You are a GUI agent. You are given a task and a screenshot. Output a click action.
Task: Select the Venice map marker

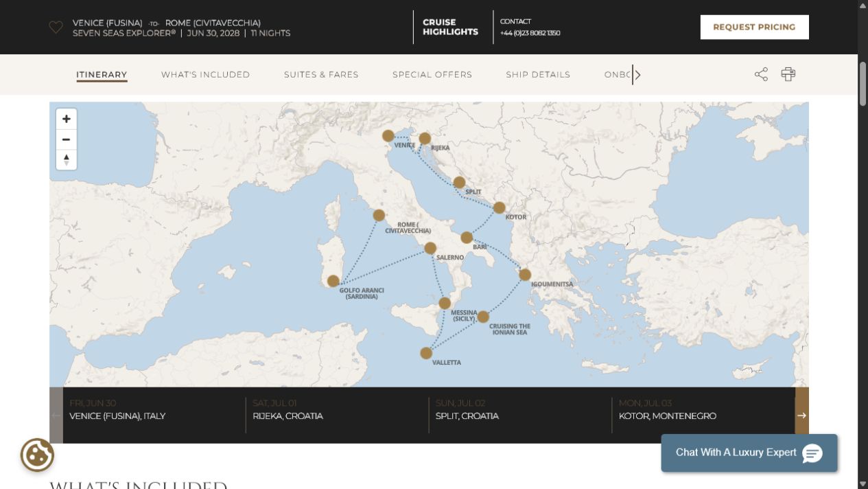pos(388,136)
